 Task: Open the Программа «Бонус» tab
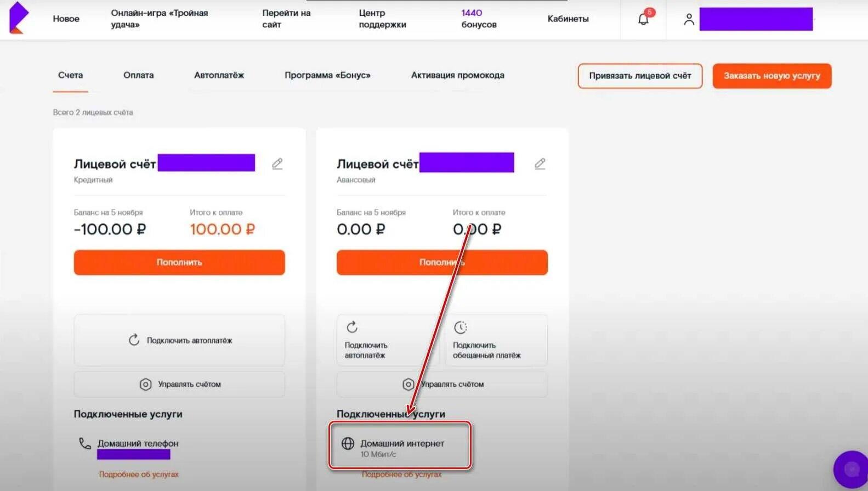[x=327, y=75]
